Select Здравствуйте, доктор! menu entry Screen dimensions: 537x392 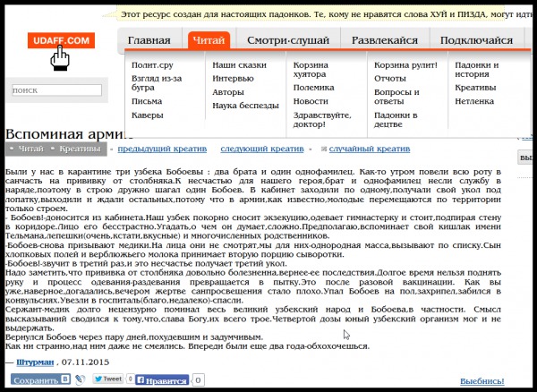pos(322,120)
